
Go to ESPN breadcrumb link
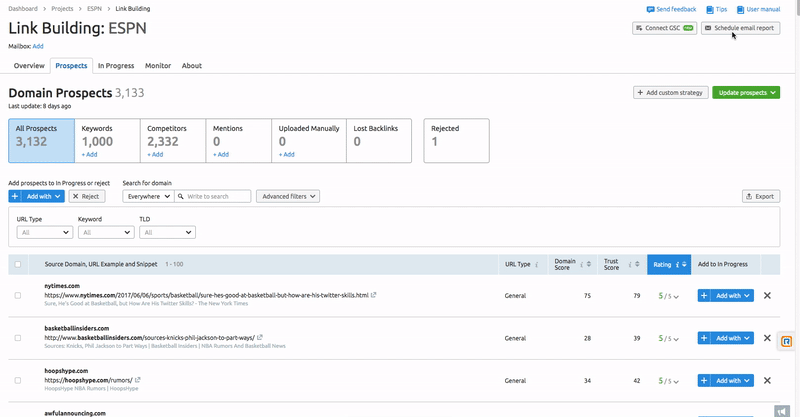tap(94, 9)
